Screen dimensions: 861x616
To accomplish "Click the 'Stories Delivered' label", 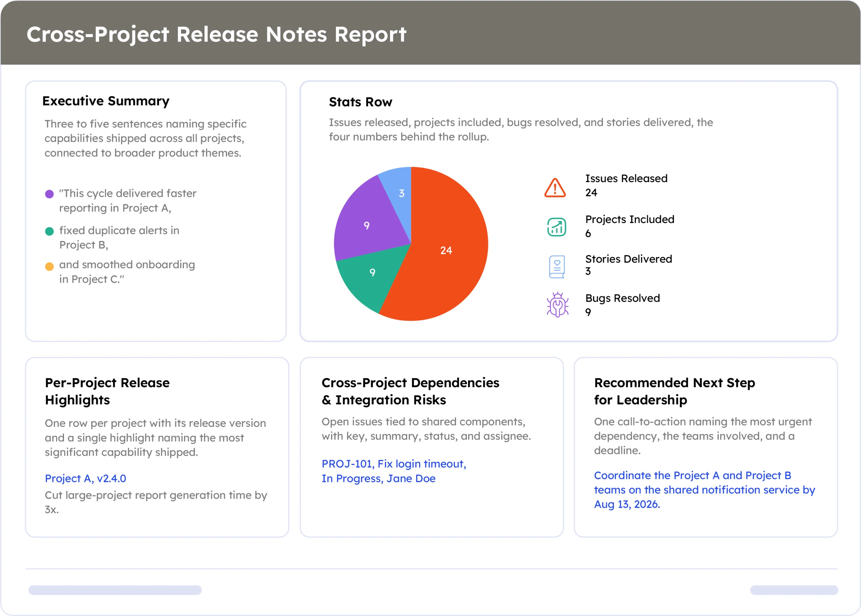I will coord(629,259).
